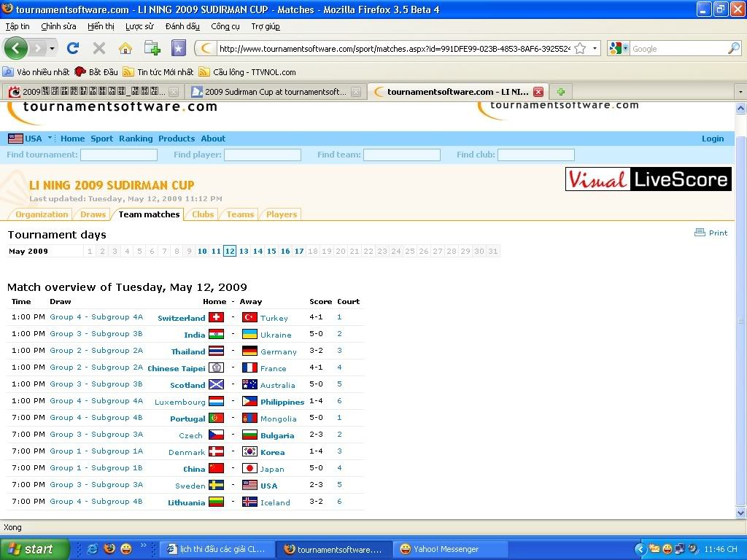Image resolution: width=747 pixels, height=560 pixels.
Task: Open the back/forward history dropdown arrow
Action: 52,48
